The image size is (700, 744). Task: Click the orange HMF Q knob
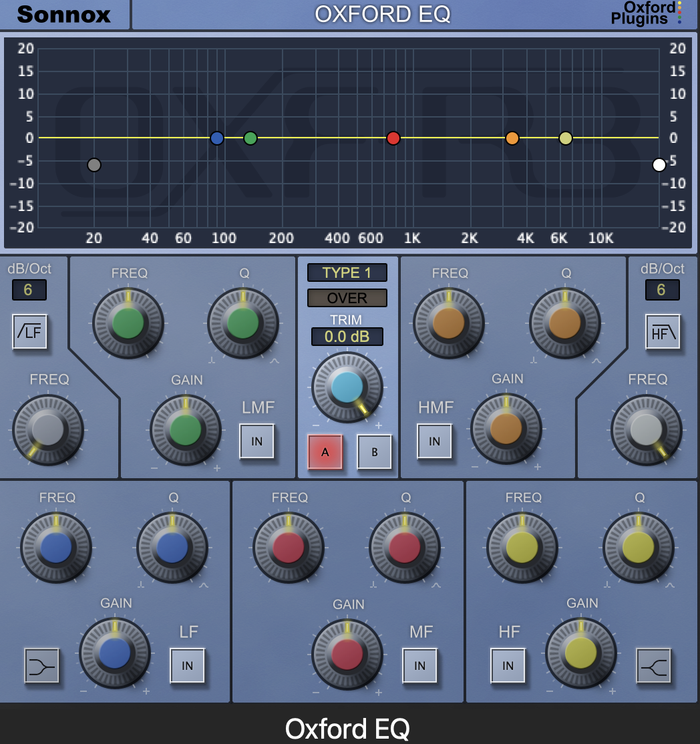coord(565,323)
